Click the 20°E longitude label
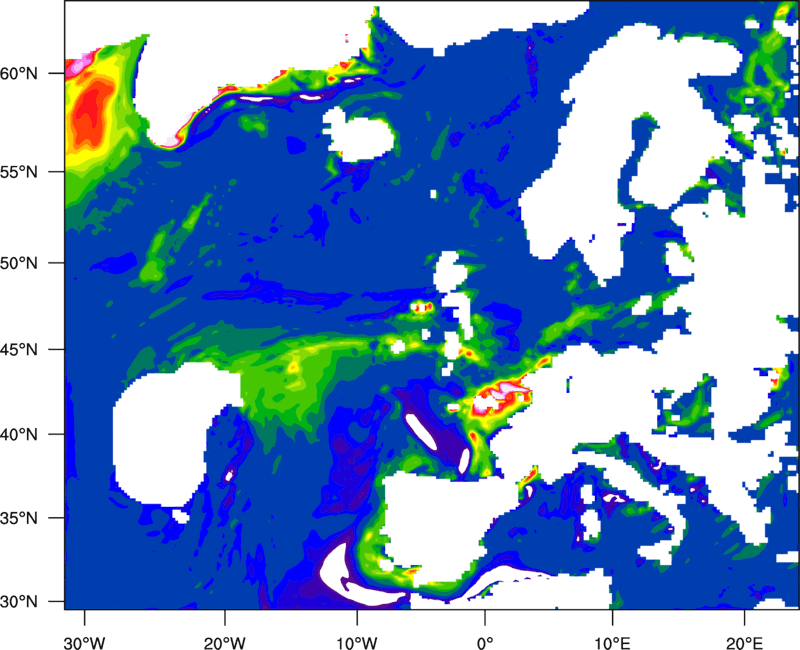The height and width of the screenshot is (650, 800). point(744,643)
